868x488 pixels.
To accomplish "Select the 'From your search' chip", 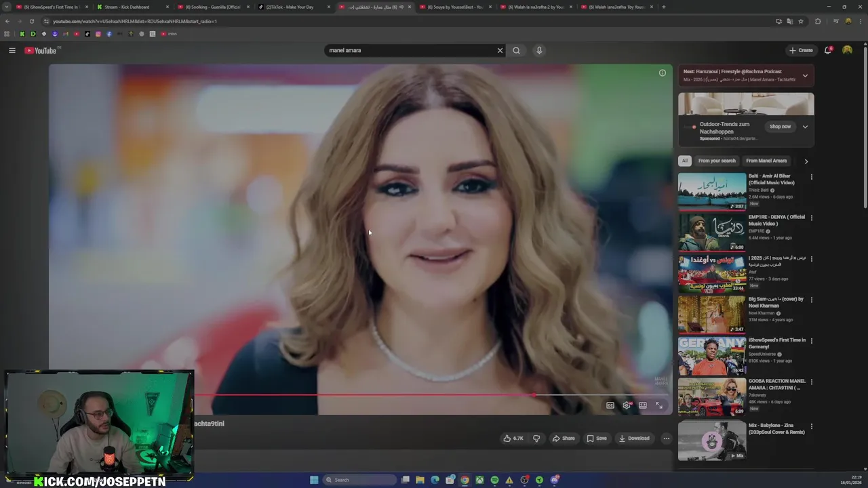I will [717, 161].
